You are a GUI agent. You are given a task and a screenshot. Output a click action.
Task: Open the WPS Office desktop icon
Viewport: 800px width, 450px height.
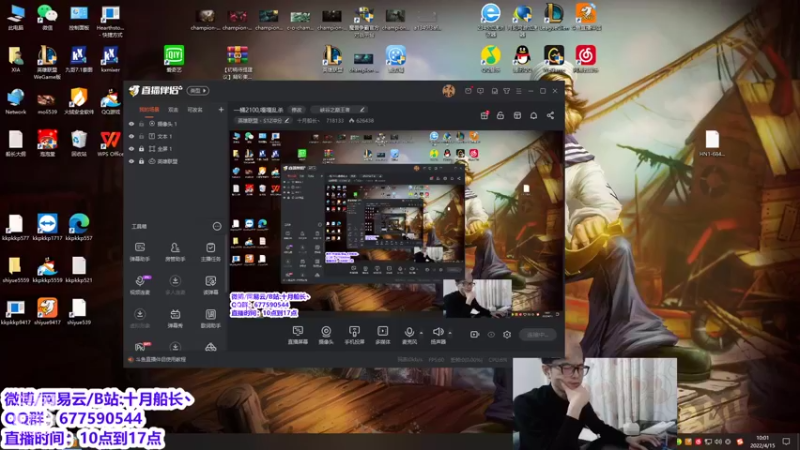click(x=110, y=144)
